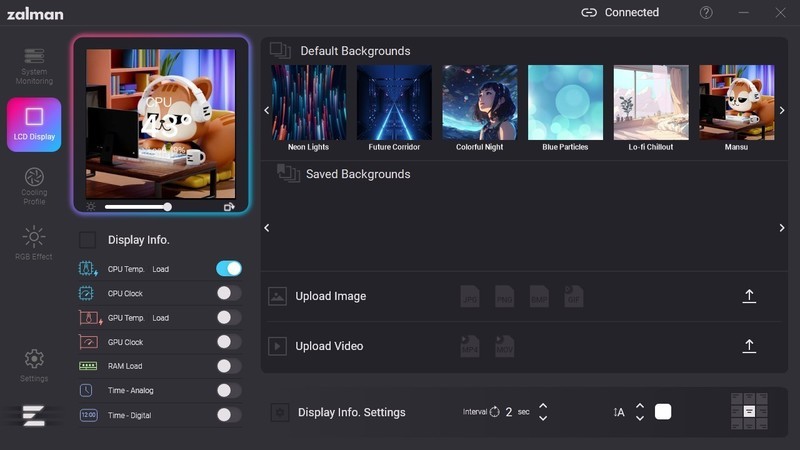This screenshot has height=450, width=800.
Task: Decrease font size with the down arrow
Action: 640,418
